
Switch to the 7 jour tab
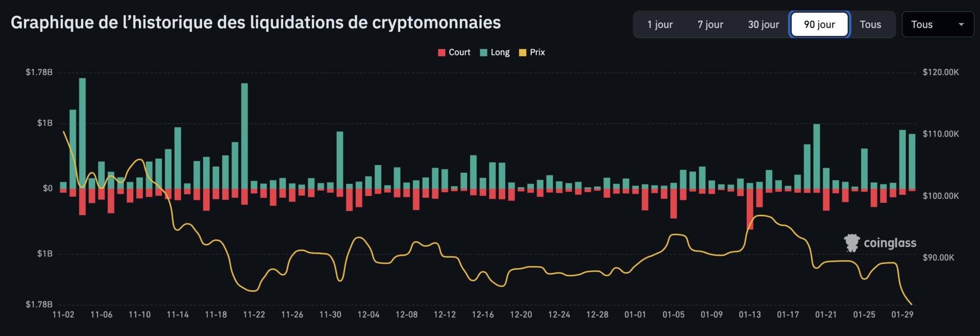[x=710, y=24]
